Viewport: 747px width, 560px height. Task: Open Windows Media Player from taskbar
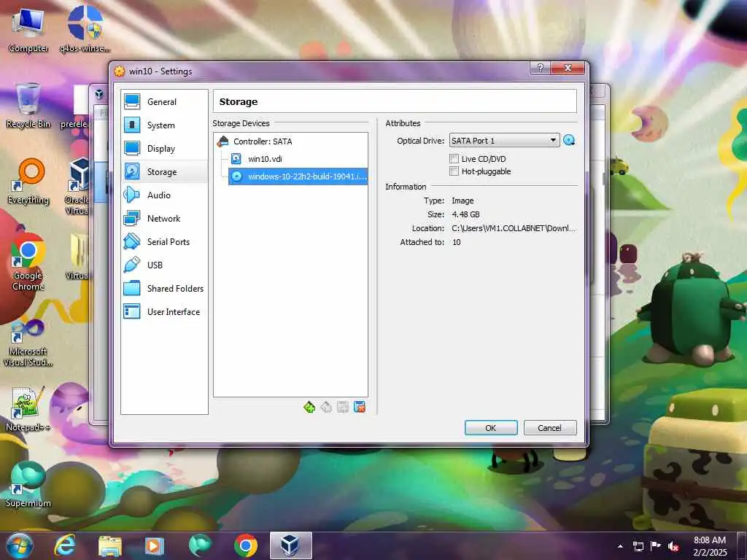155,545
